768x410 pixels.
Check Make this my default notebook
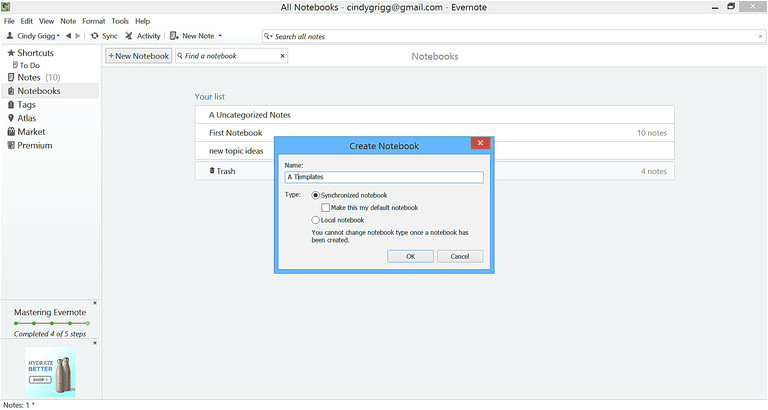pos(326,208)
